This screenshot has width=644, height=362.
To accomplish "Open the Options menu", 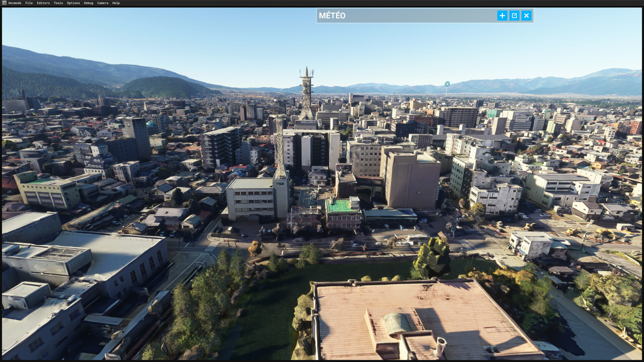I will (73, 3).
